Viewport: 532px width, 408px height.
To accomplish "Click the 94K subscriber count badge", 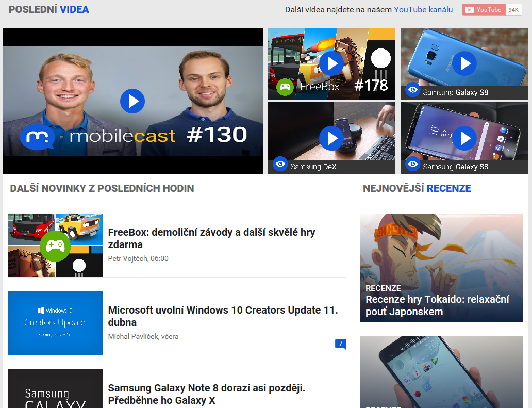I will coord(513,10).
